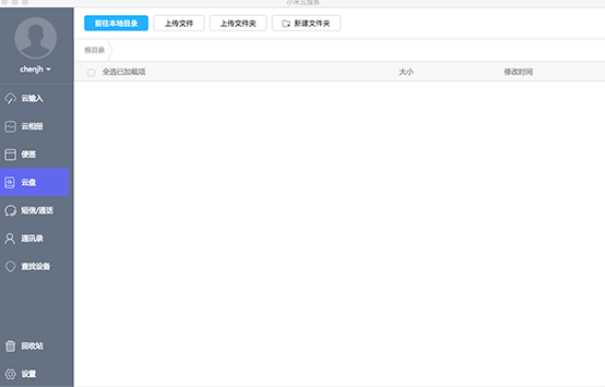Click the 上传文件夹 upload folder button
Screen dimensions: 605x387
pos(238,23)
